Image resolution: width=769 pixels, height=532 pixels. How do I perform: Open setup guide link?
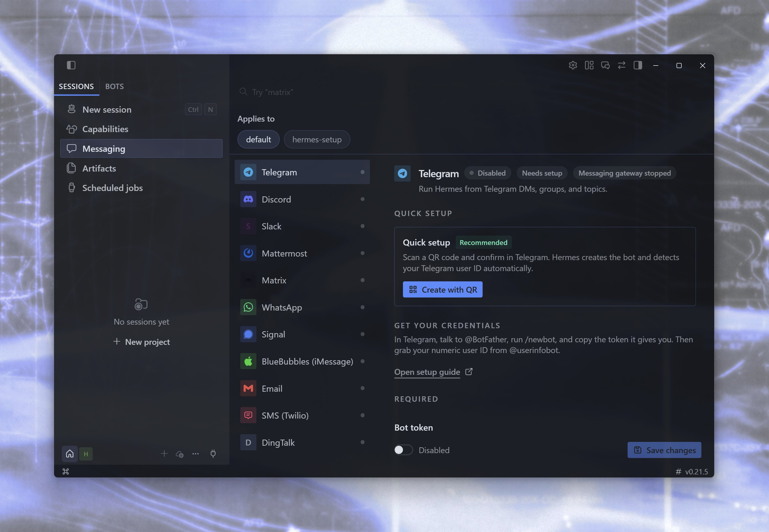pos(433,372)
